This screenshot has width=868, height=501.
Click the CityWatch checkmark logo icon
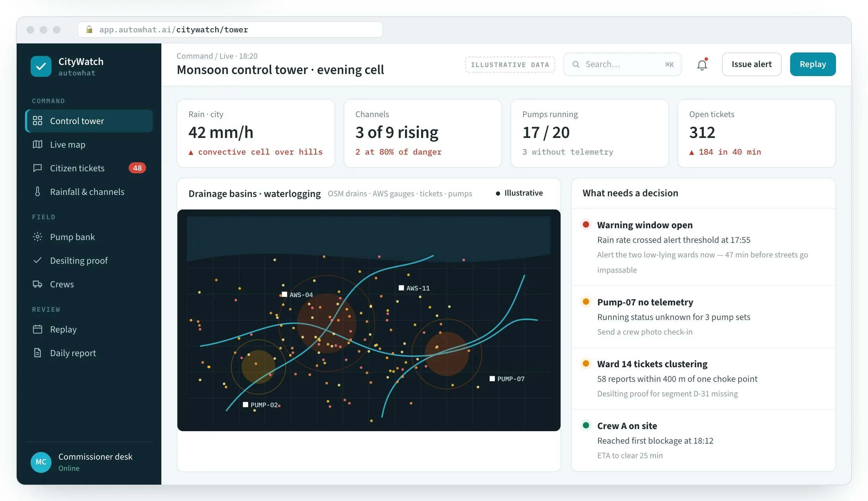coord(41,66)
